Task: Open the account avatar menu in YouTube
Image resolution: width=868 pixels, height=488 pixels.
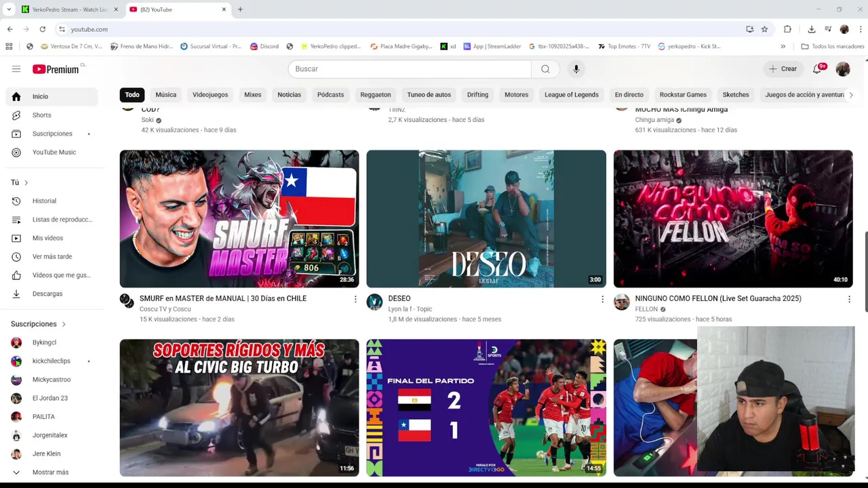Action: (x=843, y=69)
